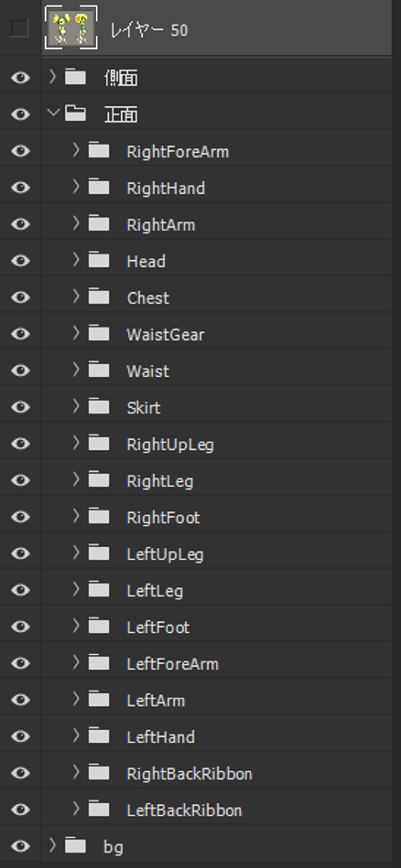Image resolution: width=401 pixels, height=868 pixels.
Task: Click the folder icon of 側面 group
Action: point(75,77)
